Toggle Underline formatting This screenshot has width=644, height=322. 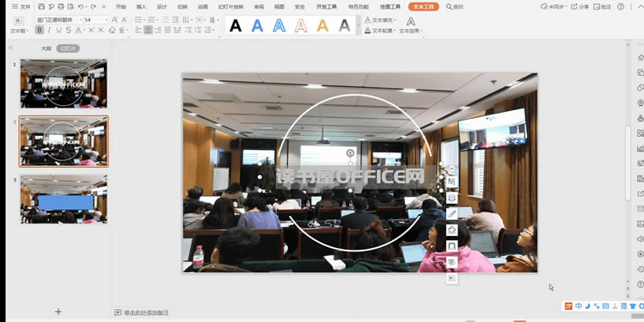point(58,30)
